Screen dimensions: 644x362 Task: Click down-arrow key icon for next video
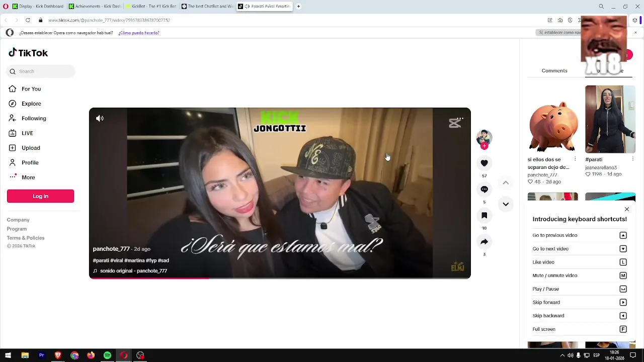tap(623, 249)
